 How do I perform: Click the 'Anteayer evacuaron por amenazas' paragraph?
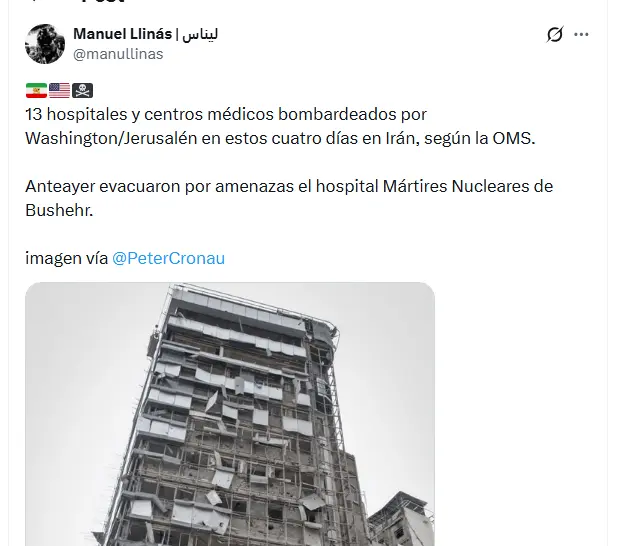tap(289, 198)
